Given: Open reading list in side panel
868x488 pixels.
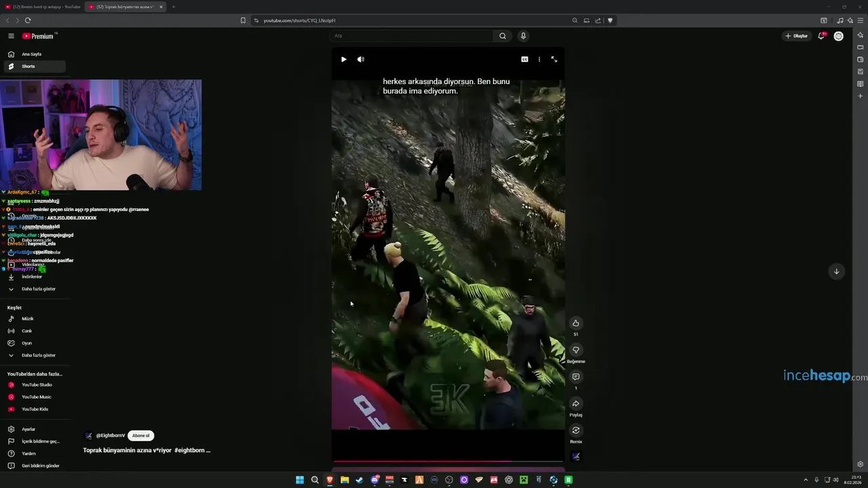Looking at the screenshot, I should [861, 84].
